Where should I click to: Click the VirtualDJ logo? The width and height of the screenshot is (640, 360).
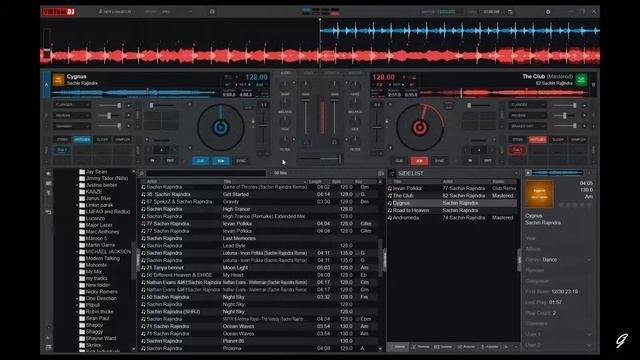59,12
